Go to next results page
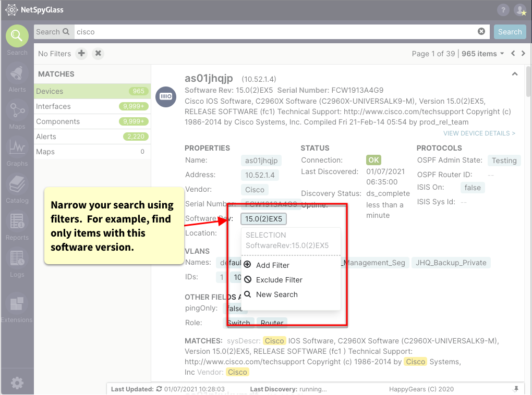The width and height of the screenshot is (532, 395). [523, 53]
